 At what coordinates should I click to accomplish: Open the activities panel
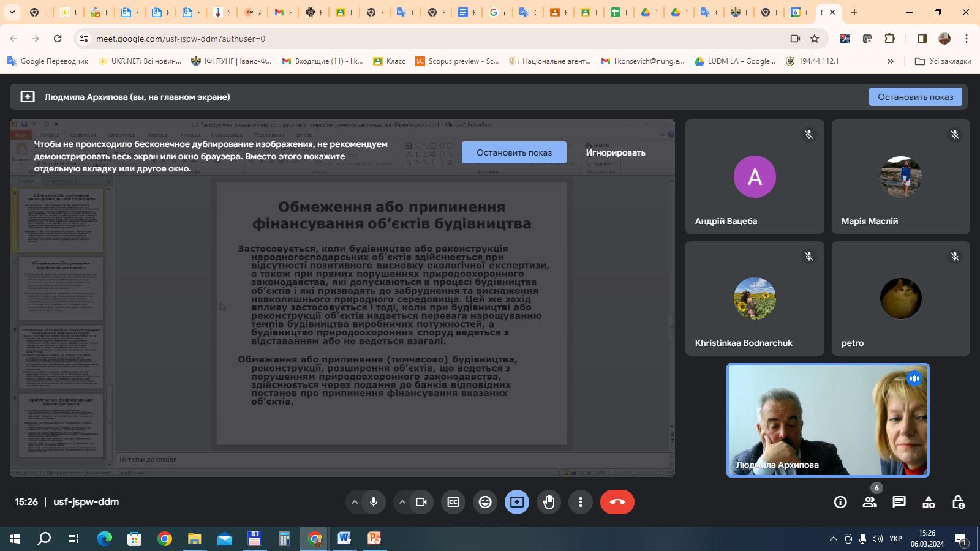click(x=929, y=502)
